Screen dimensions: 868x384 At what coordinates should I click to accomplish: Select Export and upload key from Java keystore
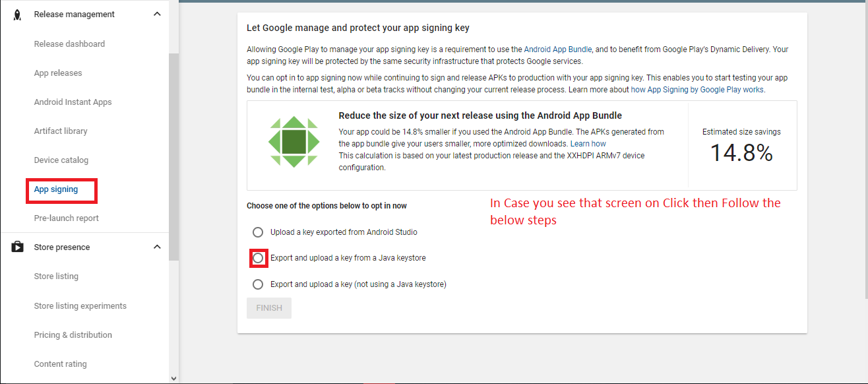tap(258, 258)
